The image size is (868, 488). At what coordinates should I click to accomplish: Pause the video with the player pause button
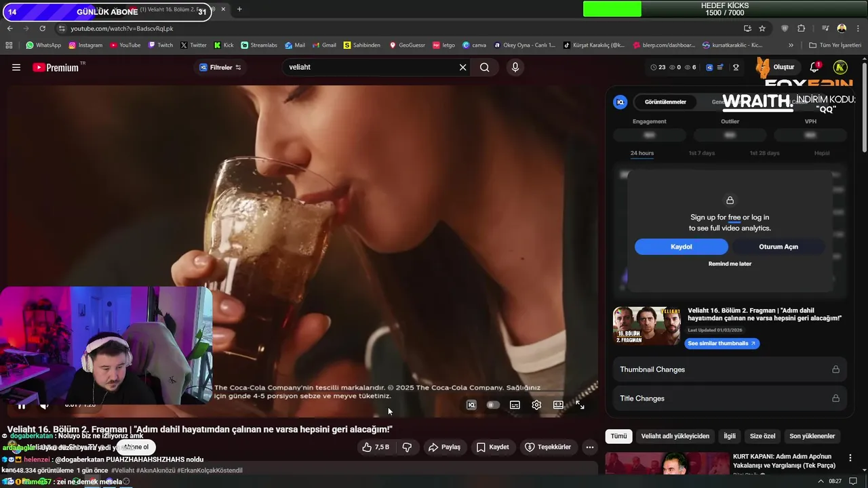tap(22, 405)
